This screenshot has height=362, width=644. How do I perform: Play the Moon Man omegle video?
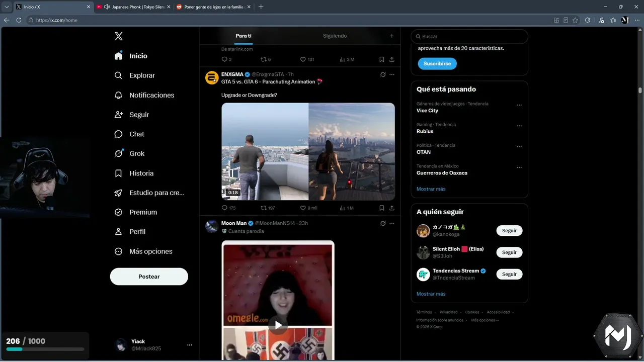point(278,325)
